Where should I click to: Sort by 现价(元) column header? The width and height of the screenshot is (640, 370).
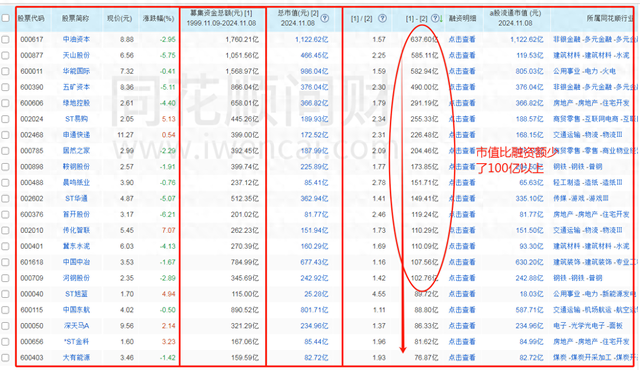click(x=119, y=18)
